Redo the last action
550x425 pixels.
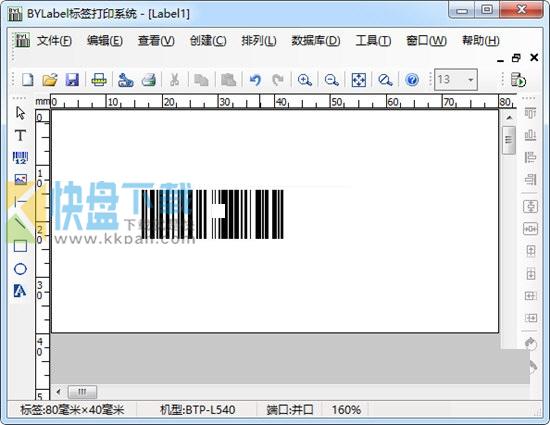coord(278,80)
